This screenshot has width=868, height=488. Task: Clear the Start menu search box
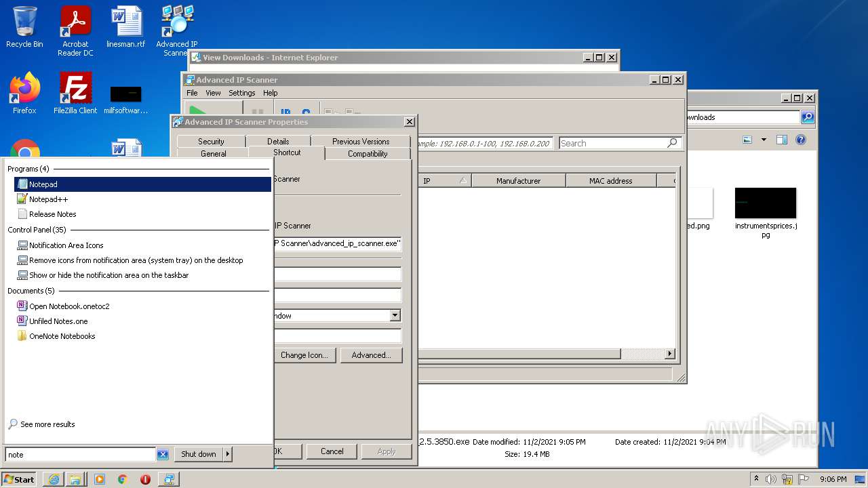point(163,455)
